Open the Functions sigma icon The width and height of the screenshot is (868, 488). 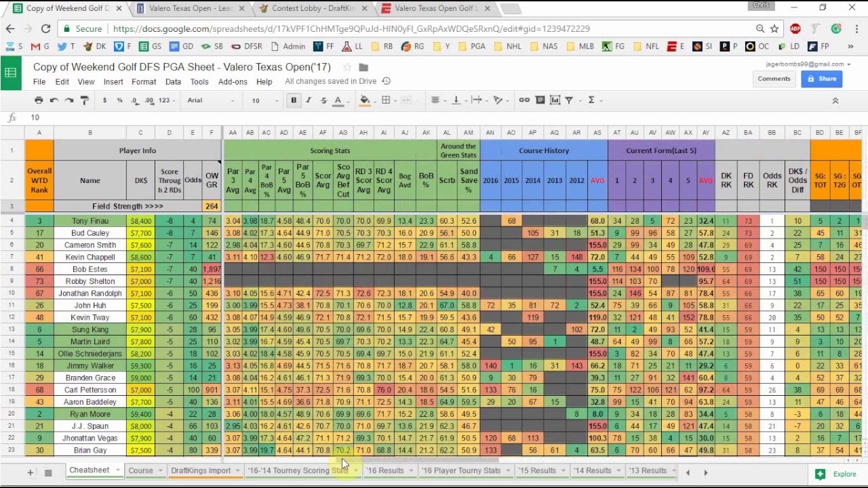coord(591,100)
